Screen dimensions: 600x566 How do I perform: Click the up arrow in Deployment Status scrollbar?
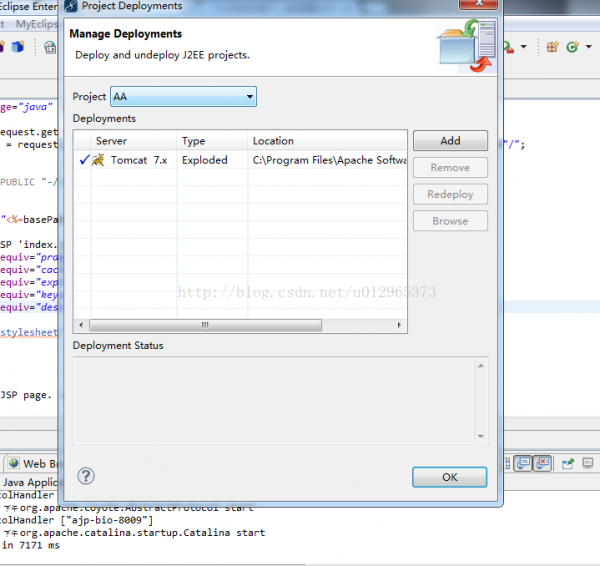481,366
